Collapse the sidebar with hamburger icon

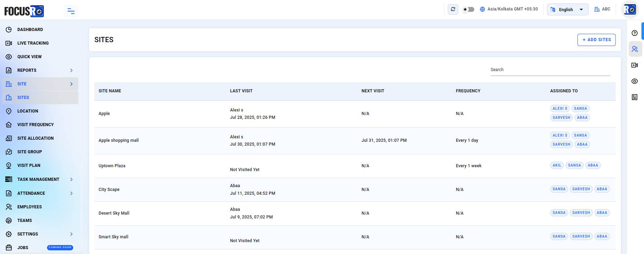point(71,11)
